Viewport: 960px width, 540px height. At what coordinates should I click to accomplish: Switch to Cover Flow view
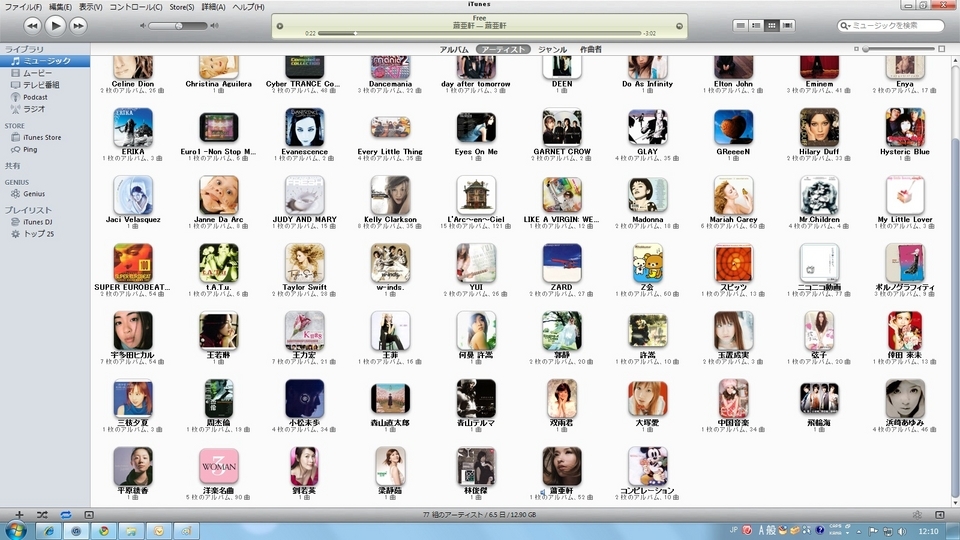(787, 26)
